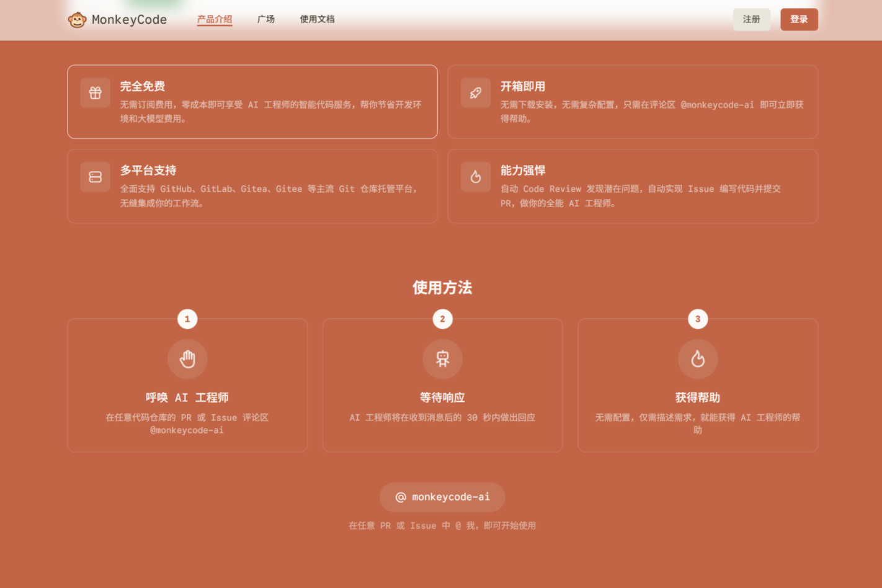Click the monkeycode-ai pill button
Screen dimensions: 882x588
(442, 497)
